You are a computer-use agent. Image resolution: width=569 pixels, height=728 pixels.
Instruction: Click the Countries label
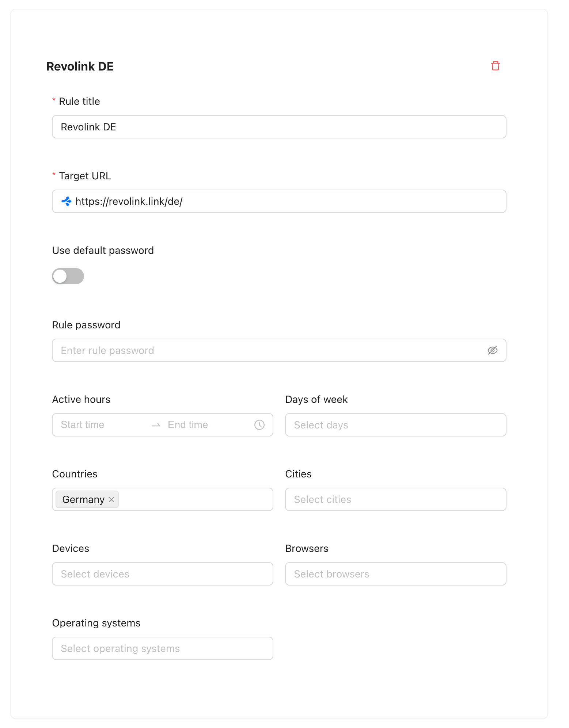(x=75, y=474)
